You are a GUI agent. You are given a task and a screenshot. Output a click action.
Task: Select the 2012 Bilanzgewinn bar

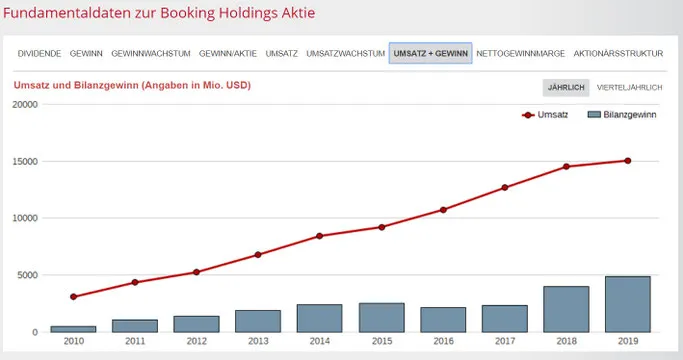(196, 324)
